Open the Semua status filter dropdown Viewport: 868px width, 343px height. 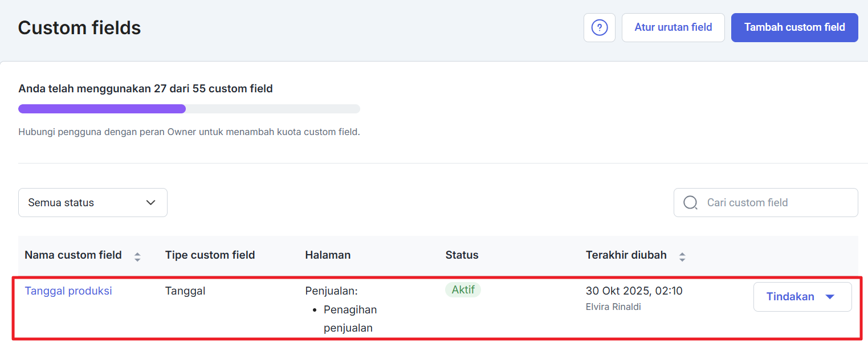pos(92,203)
